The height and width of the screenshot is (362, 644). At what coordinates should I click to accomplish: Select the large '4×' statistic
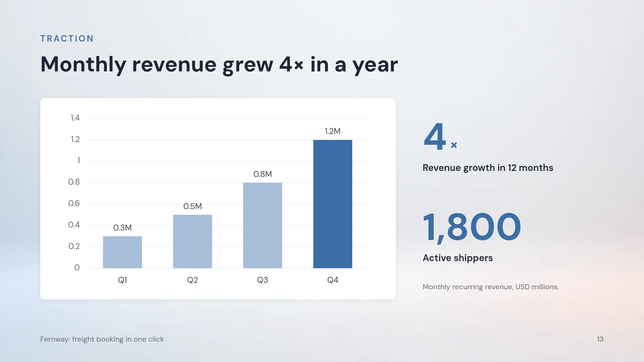tap(440, 136)
